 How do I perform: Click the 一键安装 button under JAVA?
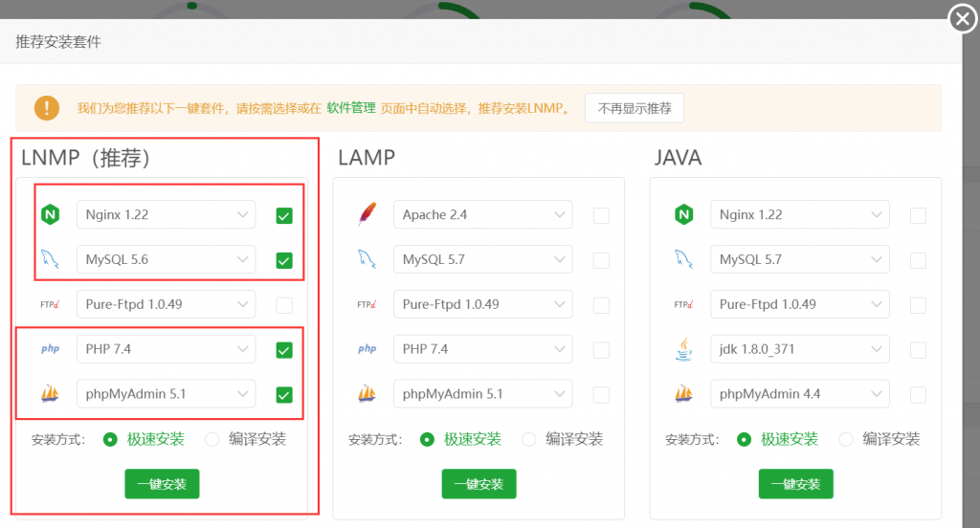click(x=795, y=484)
